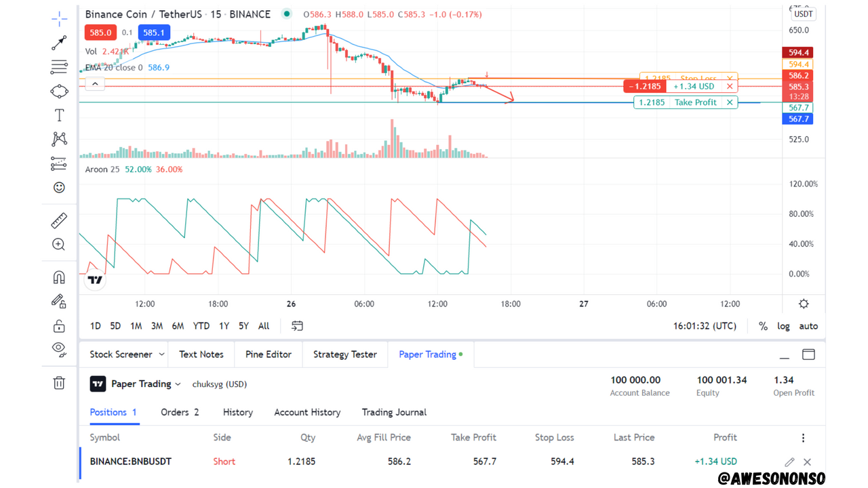The height and width of the screenshot is (488, 868).
Task: Open the USDT currency selector
Action: tap(804, 14)
